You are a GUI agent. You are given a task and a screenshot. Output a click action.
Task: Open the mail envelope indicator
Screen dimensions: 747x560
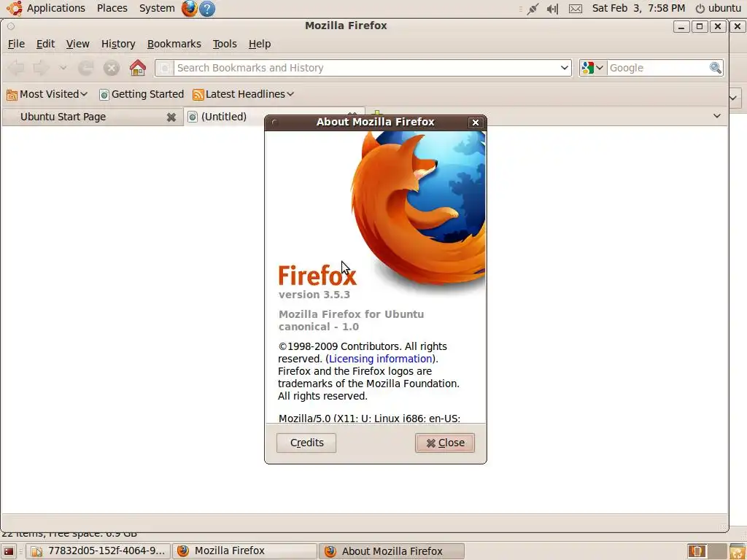coord(576,9)
